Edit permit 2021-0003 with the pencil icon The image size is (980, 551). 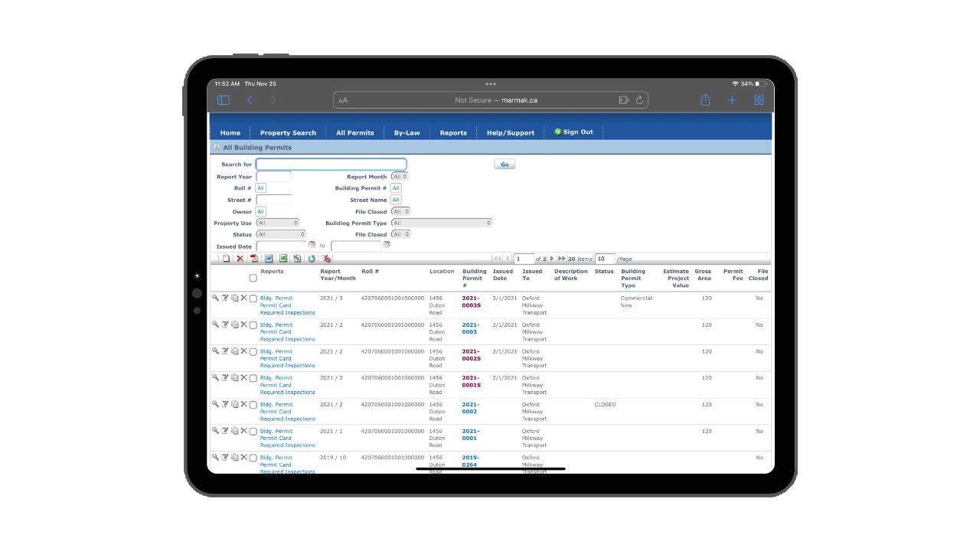point(225,324)
